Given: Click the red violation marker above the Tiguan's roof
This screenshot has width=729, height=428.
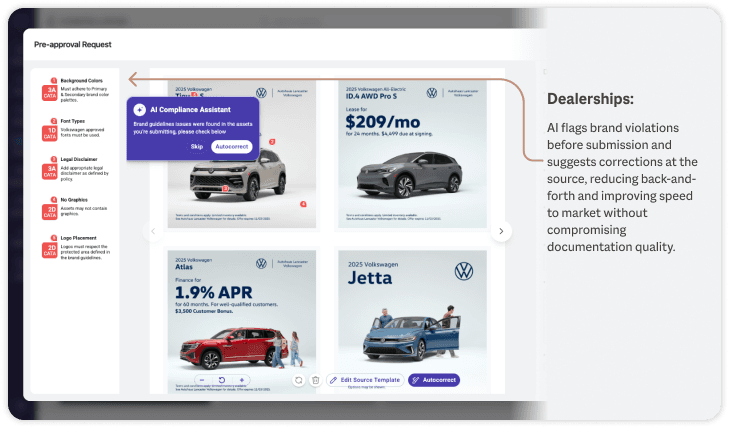Looking at the screenshot, I should click(x=272, y=142).
